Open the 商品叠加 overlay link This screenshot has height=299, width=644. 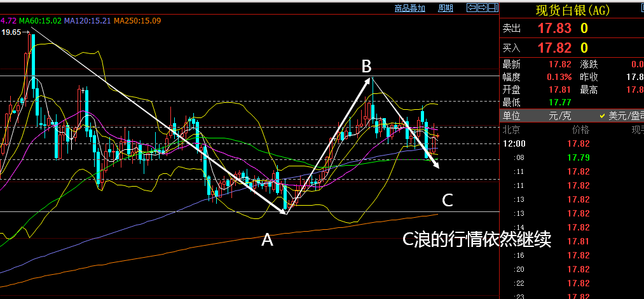click(x=409, y=8)
